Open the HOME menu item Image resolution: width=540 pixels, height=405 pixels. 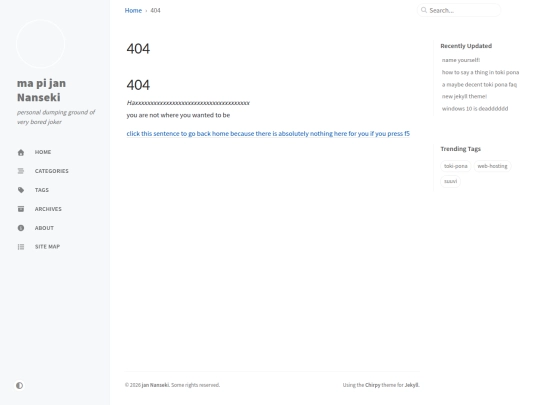pyautogui.click(x=43, y=152)
